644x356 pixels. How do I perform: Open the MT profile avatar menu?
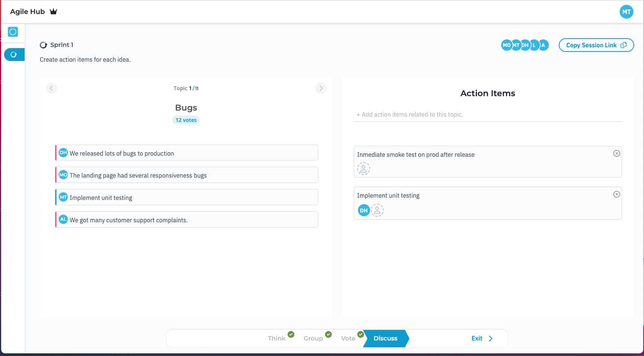pyautogui.click(x=626, y=12)
